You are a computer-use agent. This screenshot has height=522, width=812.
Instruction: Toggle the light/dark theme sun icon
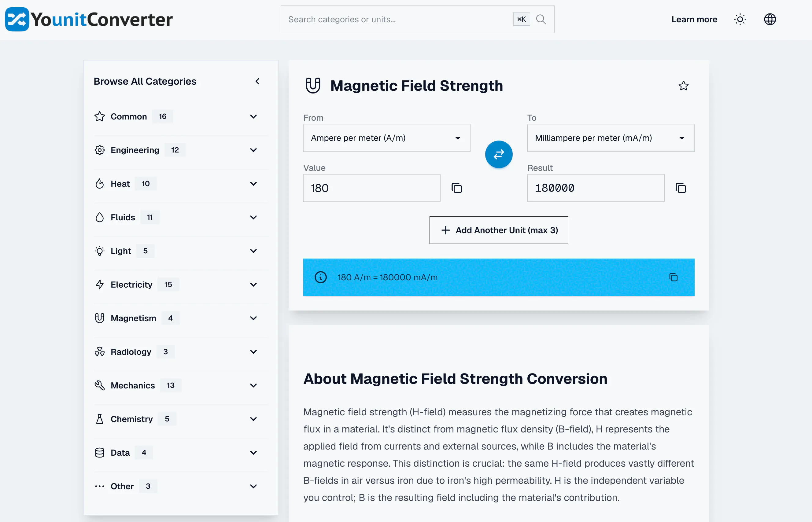pyautogui.click(x=740, y=19)
